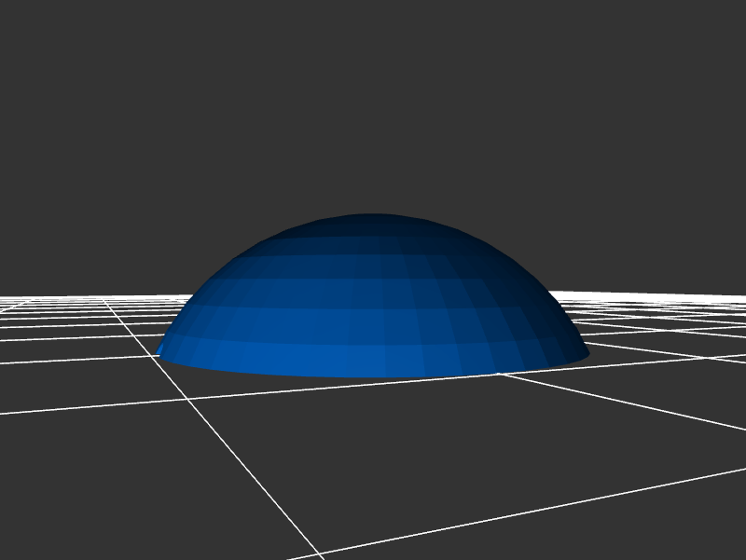Click the grid horizon at far right
This screenshot has height=560, width=746.
pyautogui.click(x=732, y=297)
